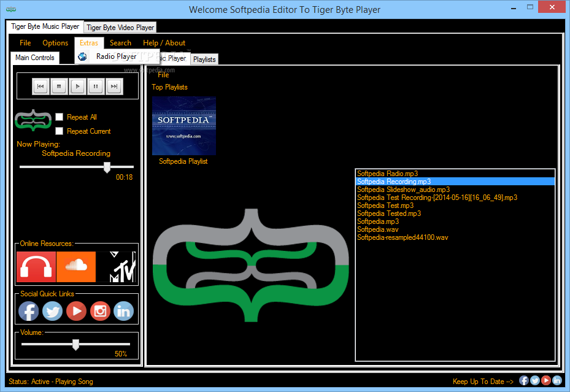
Task: Switch to the Tiger Byte Video Player tab
Action: click(x=120, y=28)
